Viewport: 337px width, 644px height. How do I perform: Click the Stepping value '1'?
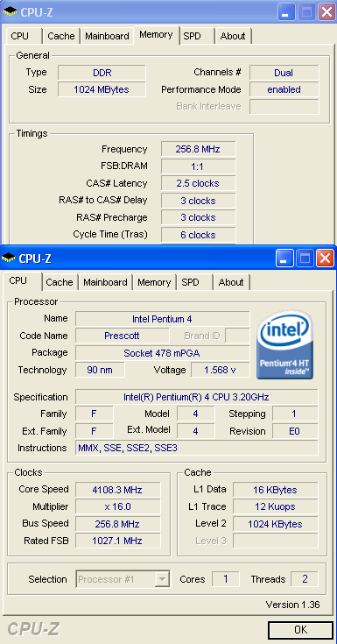point(295,414)
